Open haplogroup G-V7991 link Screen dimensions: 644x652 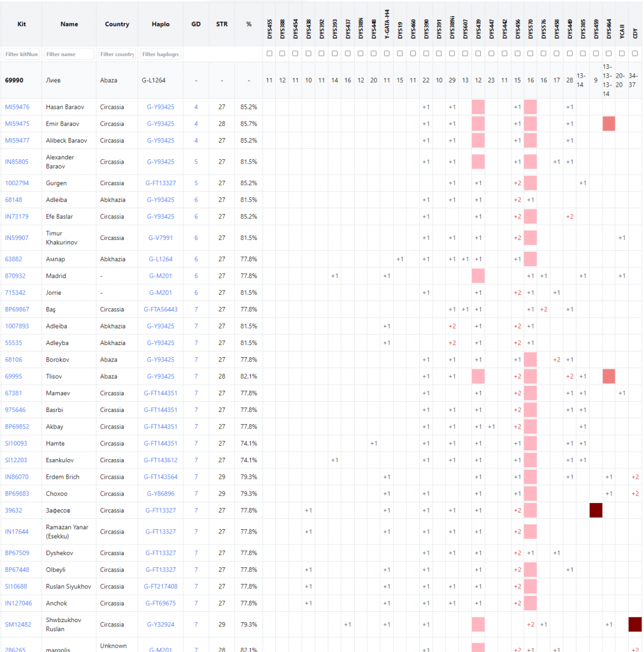(x=161, y=238)
